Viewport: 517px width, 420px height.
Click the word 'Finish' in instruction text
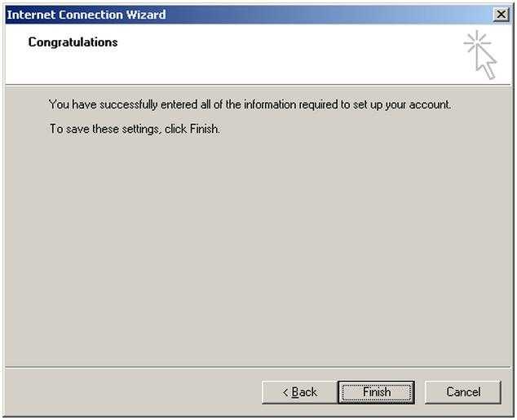tap(204, 129)
